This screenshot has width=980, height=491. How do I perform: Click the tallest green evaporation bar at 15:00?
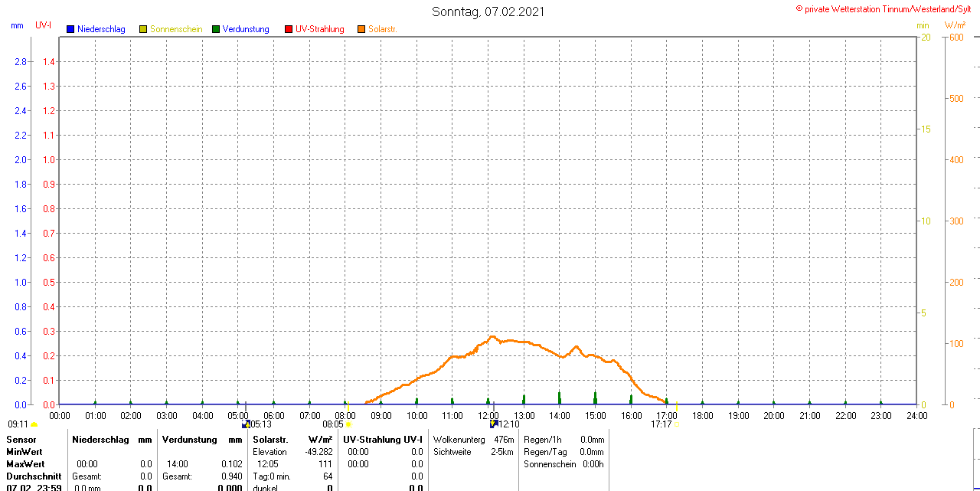pyautogui.click(x=595, y=397)
